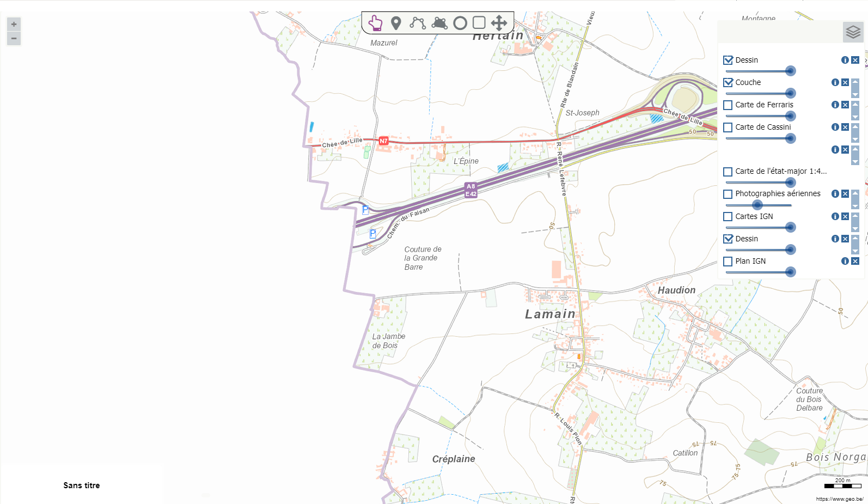Open info for Dessin layer above Plan IGN
The height and width of the screenshot is (504, 868).
coord(835,239)
